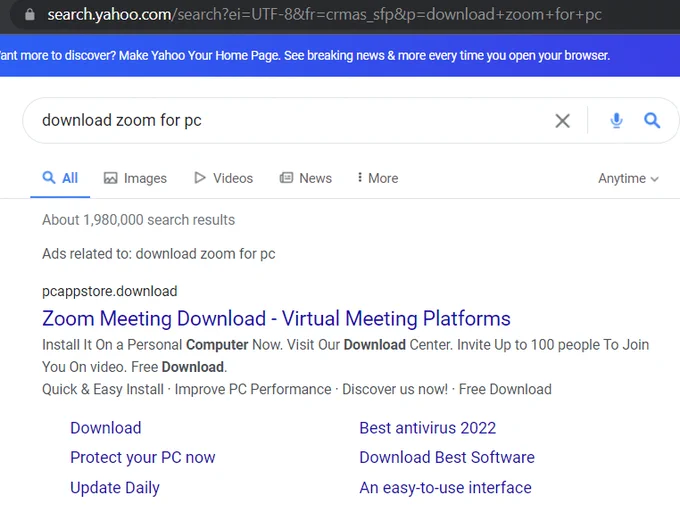Image resolution: width=680 pixels, height=520 pixels.
Task: Open the Best antivirus 2022 sitelink
Action: point(428,428)
